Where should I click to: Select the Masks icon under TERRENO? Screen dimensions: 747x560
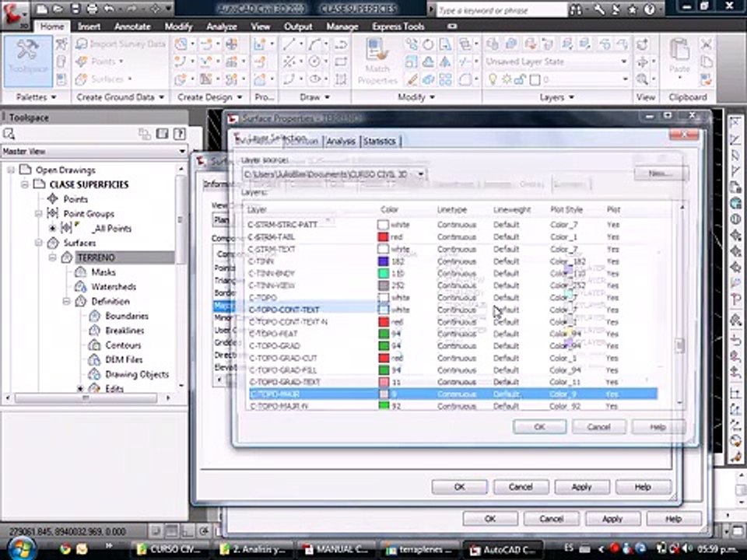[x=80, y=272]
